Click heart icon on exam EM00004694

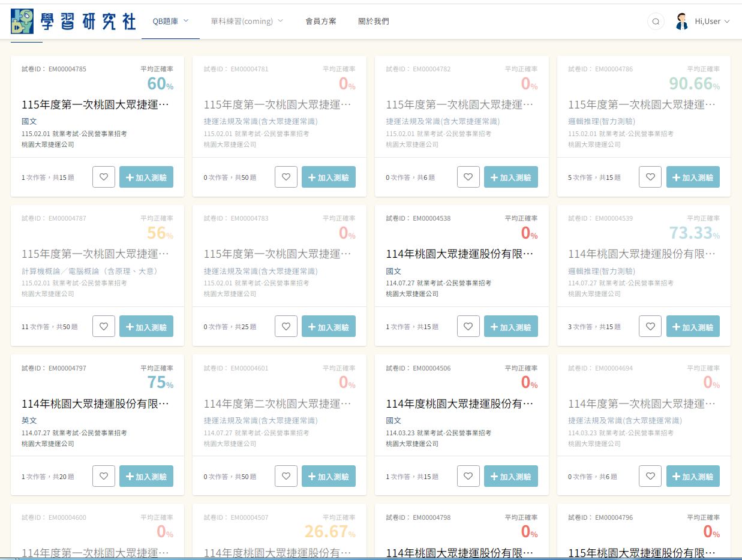tap(650, 476)
